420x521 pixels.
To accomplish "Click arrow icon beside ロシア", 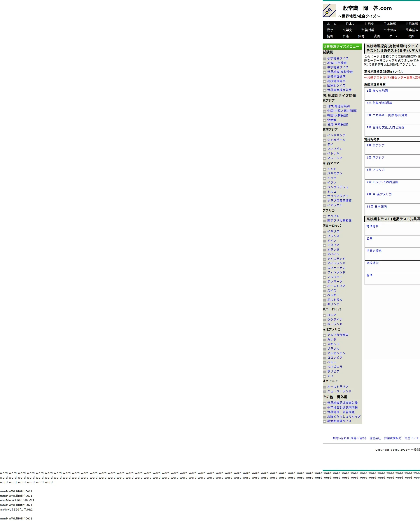I will pos(324,315).
